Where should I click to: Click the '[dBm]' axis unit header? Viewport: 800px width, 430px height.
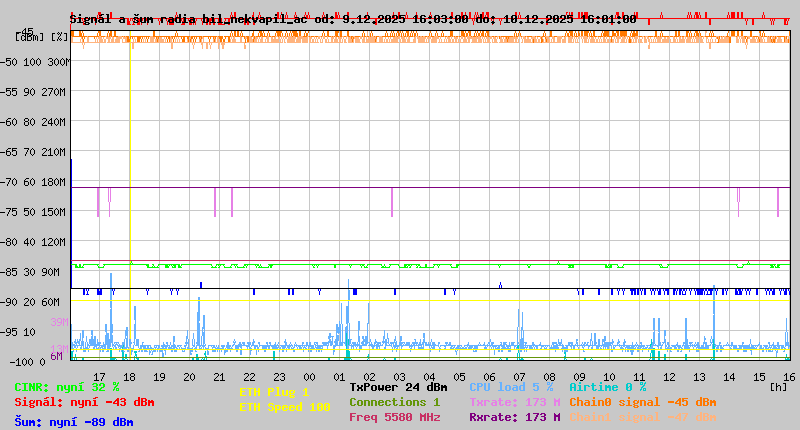click(x=30, y=37)
